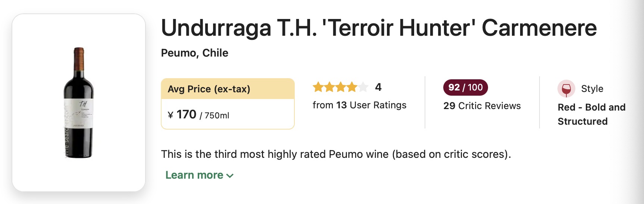Click the wine glass Style icon
The width and height of the screenshot is (644, 204).
pyautogui.click(x=566, y=89)
